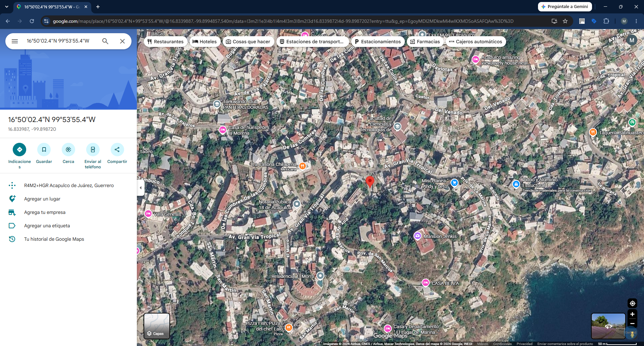Filter by Restaurantes chip
The image size is (644, 346).
(166, 42)
